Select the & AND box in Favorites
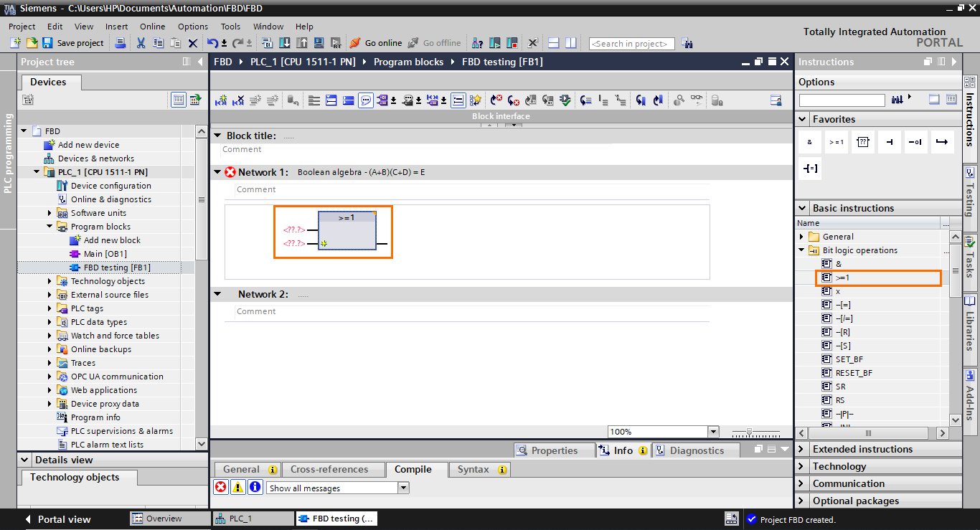The image size is (980, 530). pyautogui.click(x=810, y=141)
